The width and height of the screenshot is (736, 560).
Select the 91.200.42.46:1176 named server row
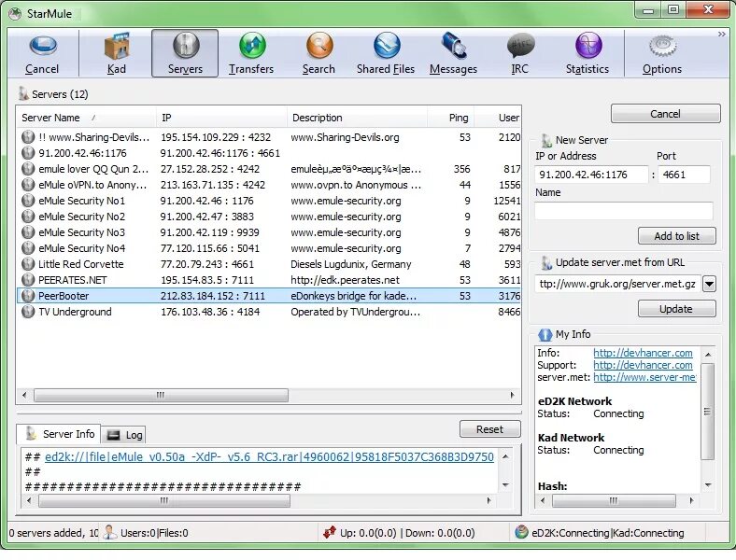[269, 153]
